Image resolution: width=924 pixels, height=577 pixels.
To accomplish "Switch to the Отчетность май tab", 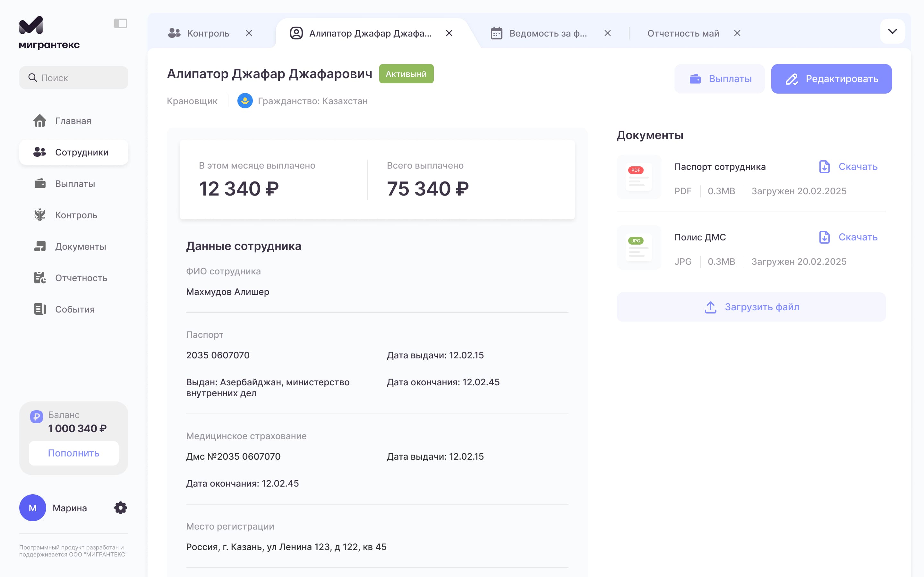I will pos(683,34).
